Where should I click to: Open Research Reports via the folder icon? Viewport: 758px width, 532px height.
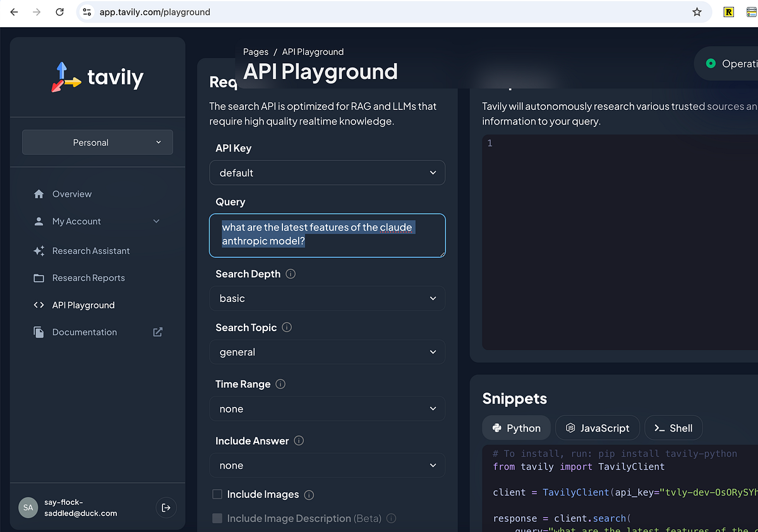tap(38, 278)
